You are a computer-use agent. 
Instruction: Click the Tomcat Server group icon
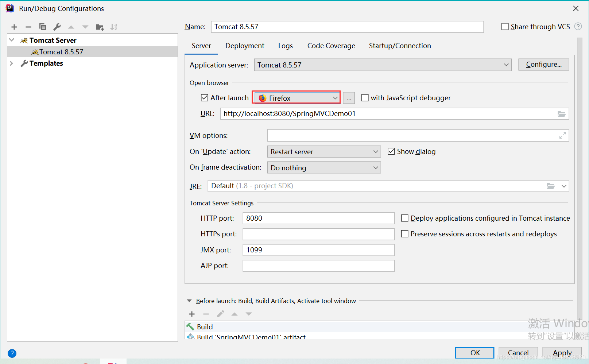coord(24,40)
